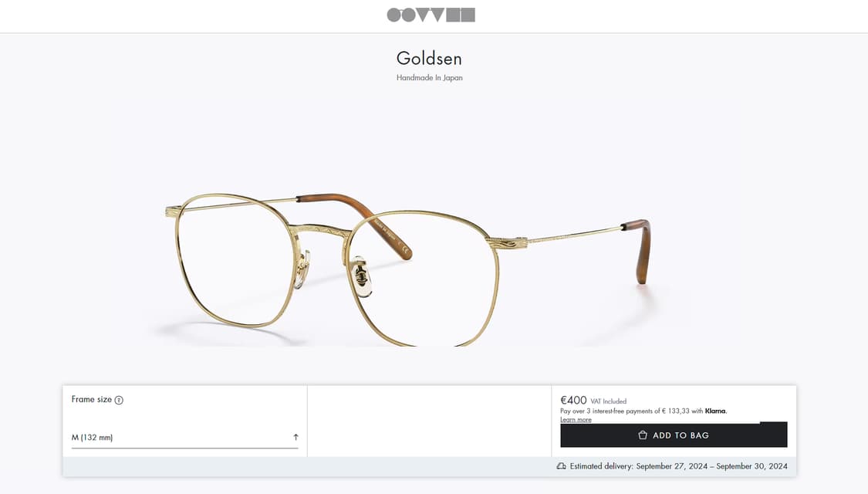This screenshot has width=868, height=494.
Task: Go to homepage via the top logo
Action: (x=431, y=15)
